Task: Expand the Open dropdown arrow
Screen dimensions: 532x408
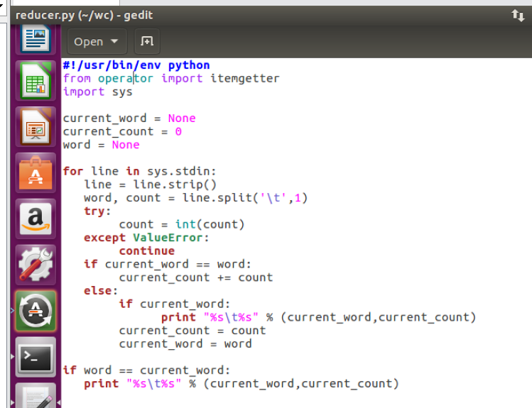Action: (x=114, y=41)
